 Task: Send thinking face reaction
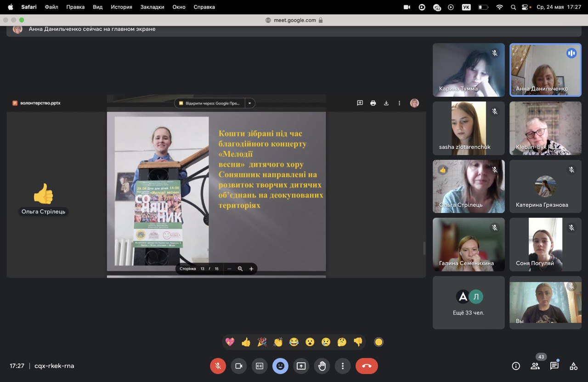tap(342, 342)
